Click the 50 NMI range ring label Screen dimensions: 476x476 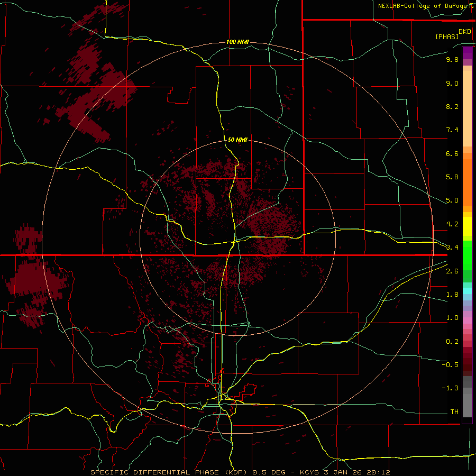[237, 140]
